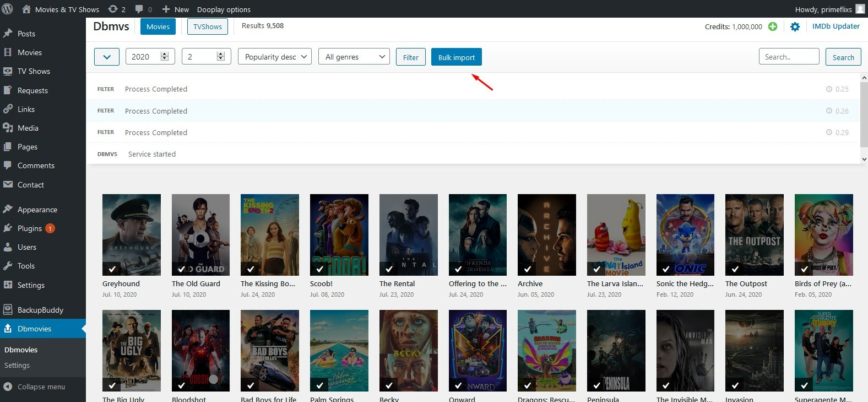Click the Filter button
The width and height of the screenshot is (868, 402).
click(x=411, y=57)
